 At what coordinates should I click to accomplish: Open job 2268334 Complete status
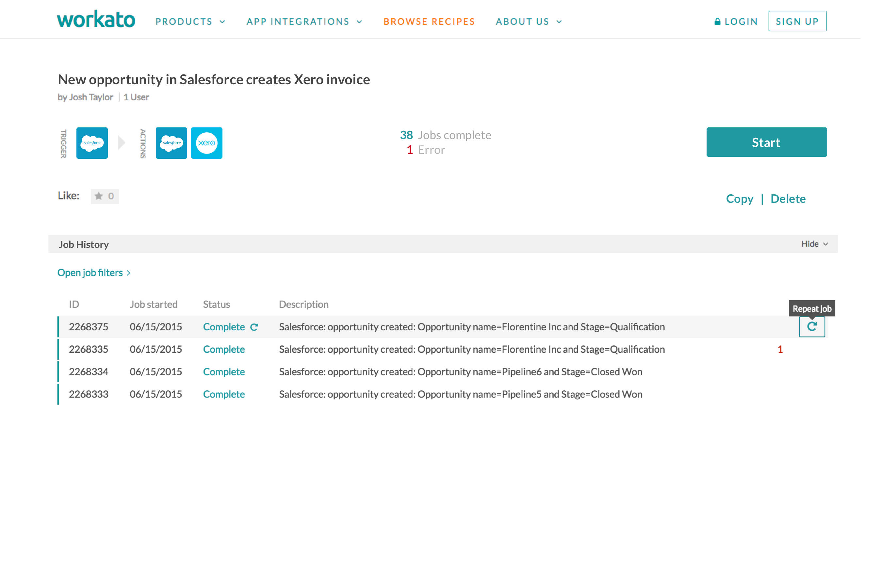tap(224, 372)
